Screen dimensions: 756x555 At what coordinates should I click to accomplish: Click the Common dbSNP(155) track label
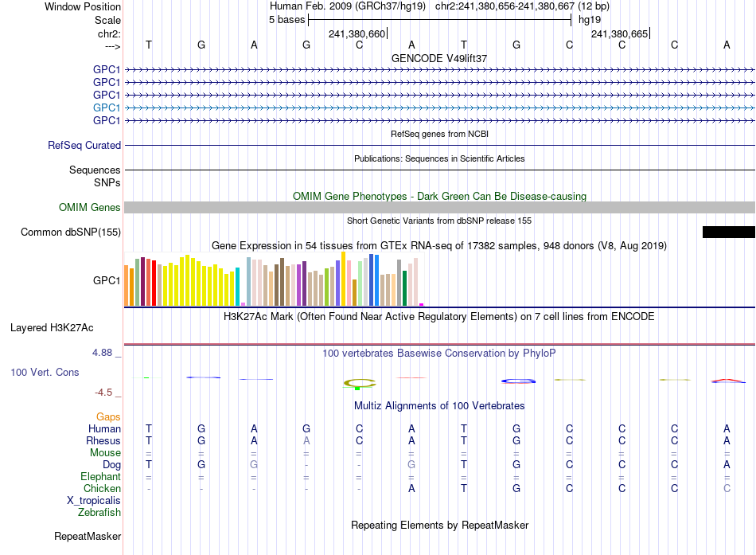(71, 233)
